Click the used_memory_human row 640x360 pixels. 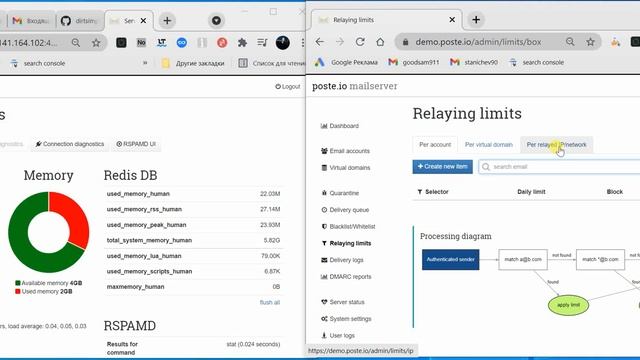pyautogui.click(x=193, y=194)
